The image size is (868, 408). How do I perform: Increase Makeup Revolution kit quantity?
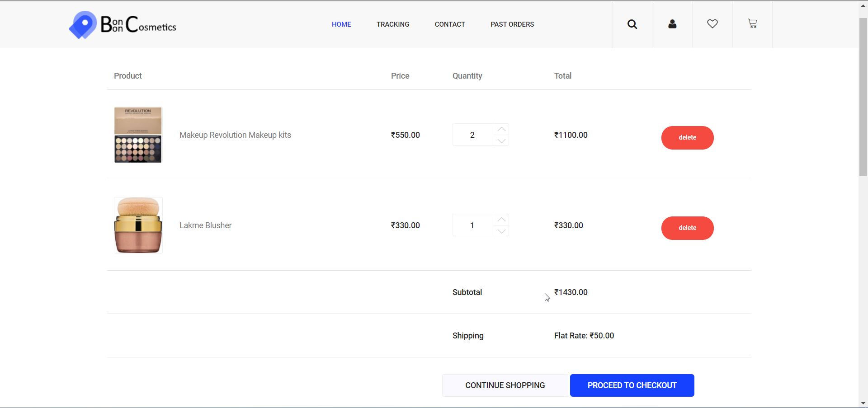tap(501, 129)
